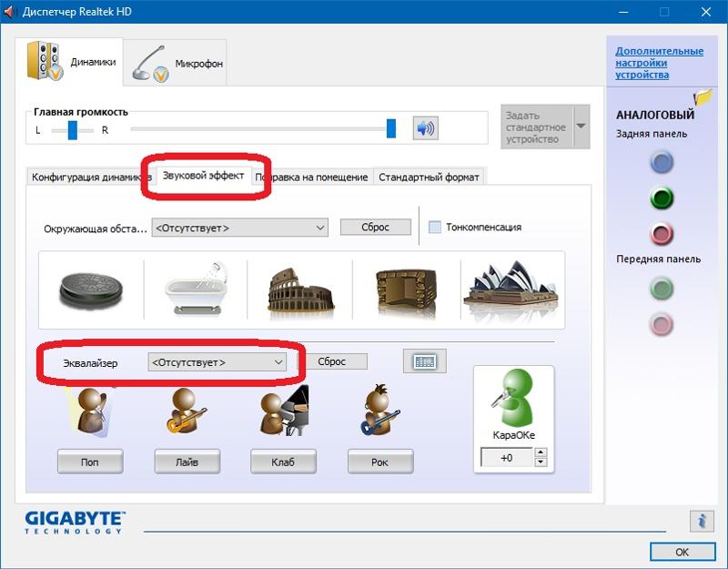Image resolution: width=728 pixels, height=569 pixels.
Task: Open the Эквалайзер preset dropdown
Action: pyautogui.click(x=217, y=362)
